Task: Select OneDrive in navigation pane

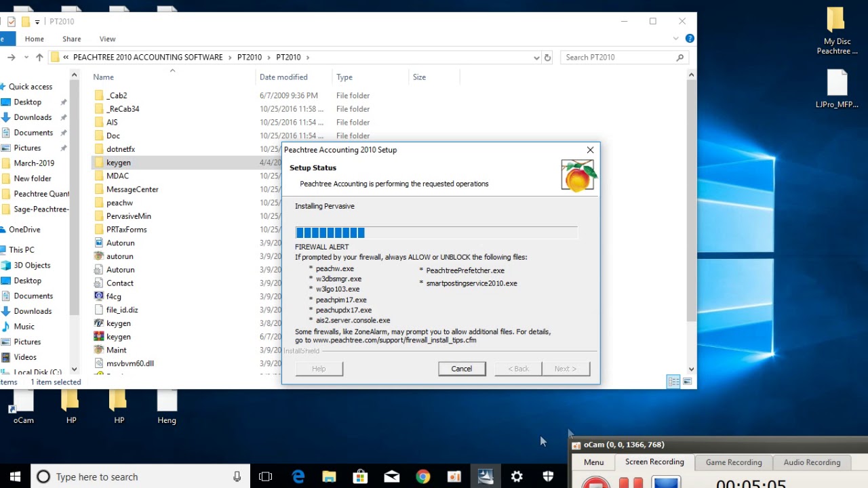Action: tap(24, 230)
